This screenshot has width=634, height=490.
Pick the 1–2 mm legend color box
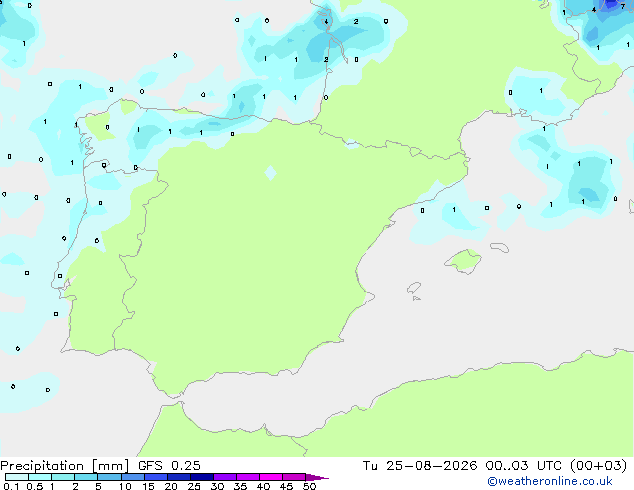(63, 477)
